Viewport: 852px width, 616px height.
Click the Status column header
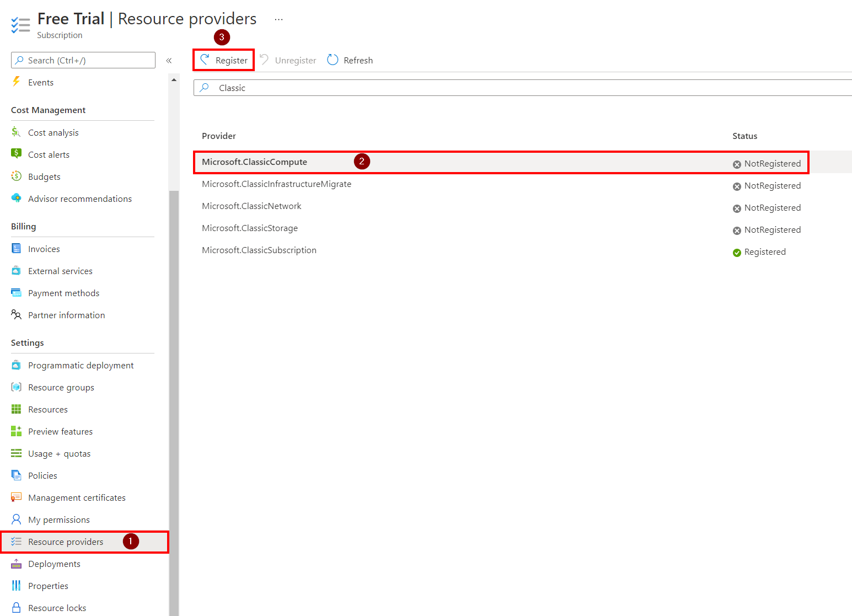click(744, 136)
